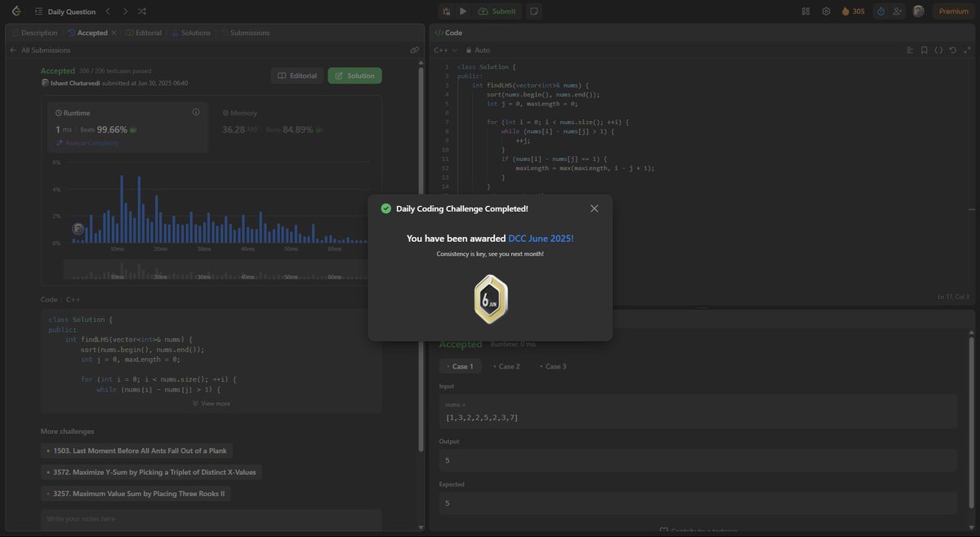Close the Daily Coding Challenge dialog
This screenshot has height=537, width=980.
tap(595, 208)
